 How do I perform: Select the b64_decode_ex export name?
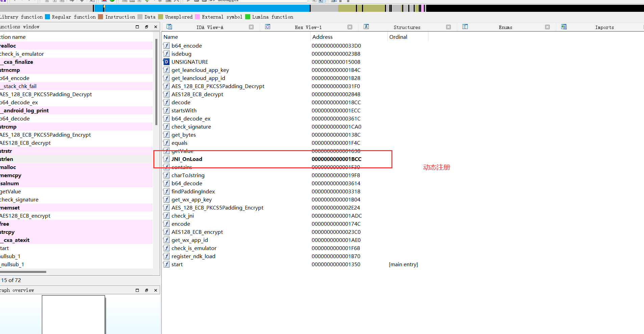point(191,118)
